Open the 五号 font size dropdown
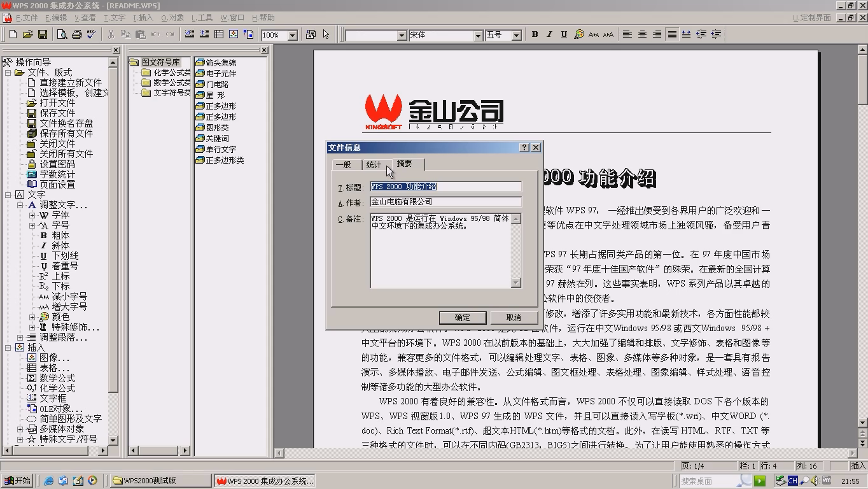The image size is (868, 489). [x=516, y=36]
